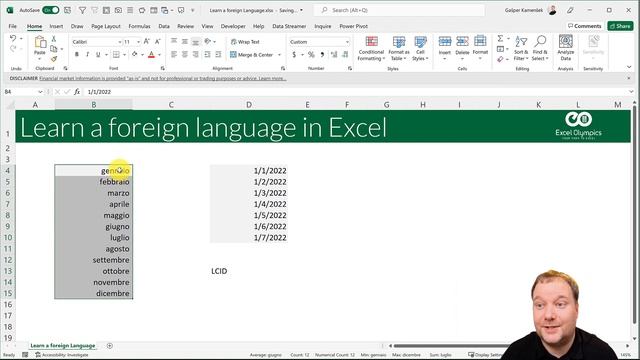Click the Comma Style icon

click(322, 55)
